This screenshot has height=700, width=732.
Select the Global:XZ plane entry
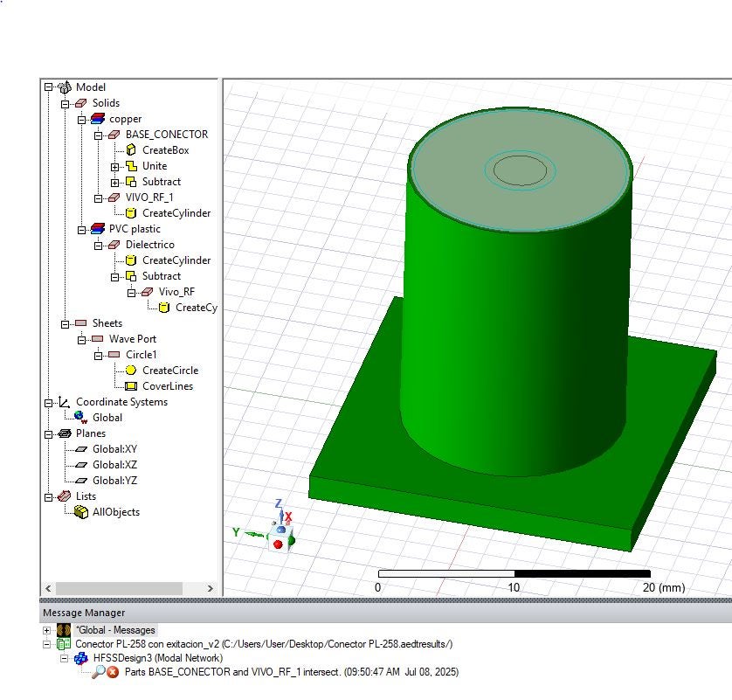[114, 465]
